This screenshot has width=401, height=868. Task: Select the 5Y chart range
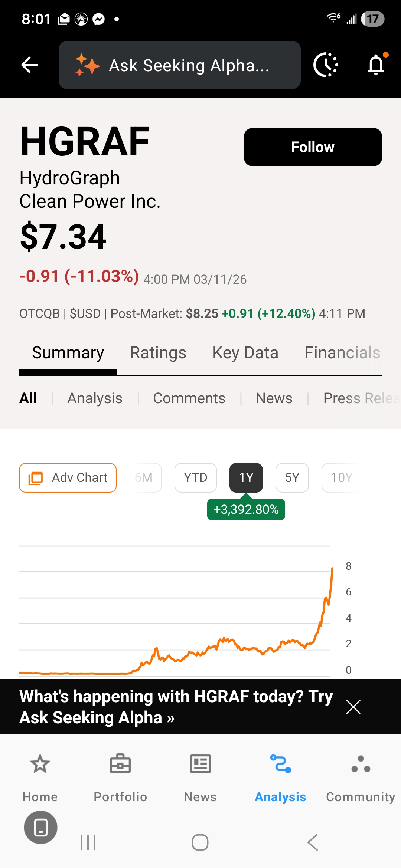[x=292, y=477]
